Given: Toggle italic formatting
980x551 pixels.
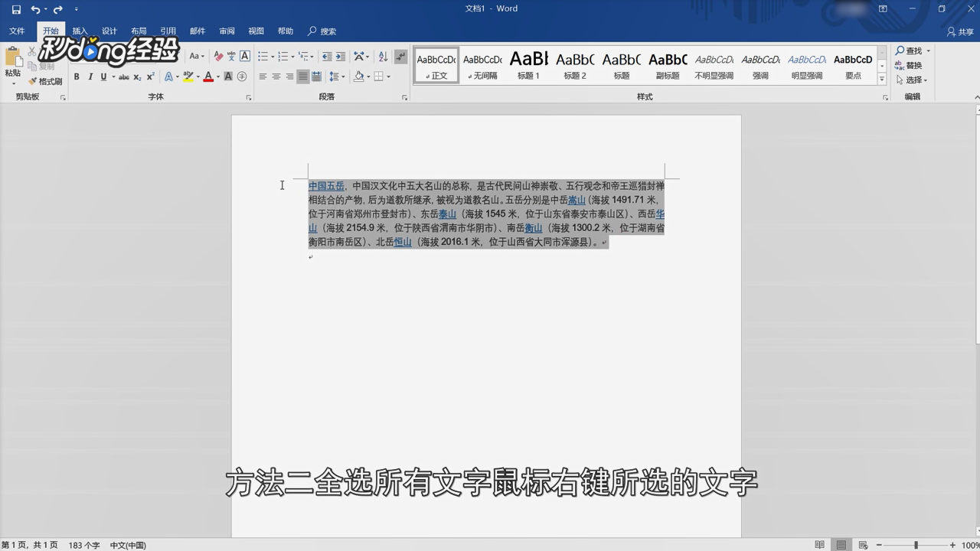Looking at the screenshot, I should pos(90,76).
